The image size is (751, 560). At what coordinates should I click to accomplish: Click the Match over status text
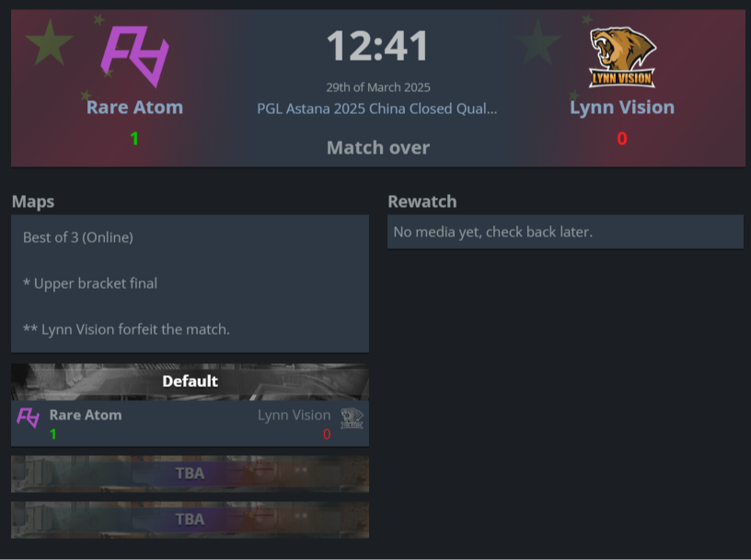(x=378, y=147)
